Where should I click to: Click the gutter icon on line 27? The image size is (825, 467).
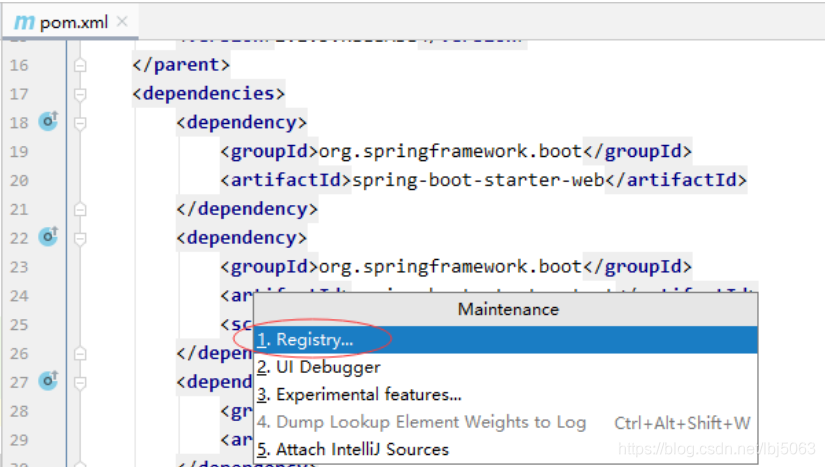(48, 381)
